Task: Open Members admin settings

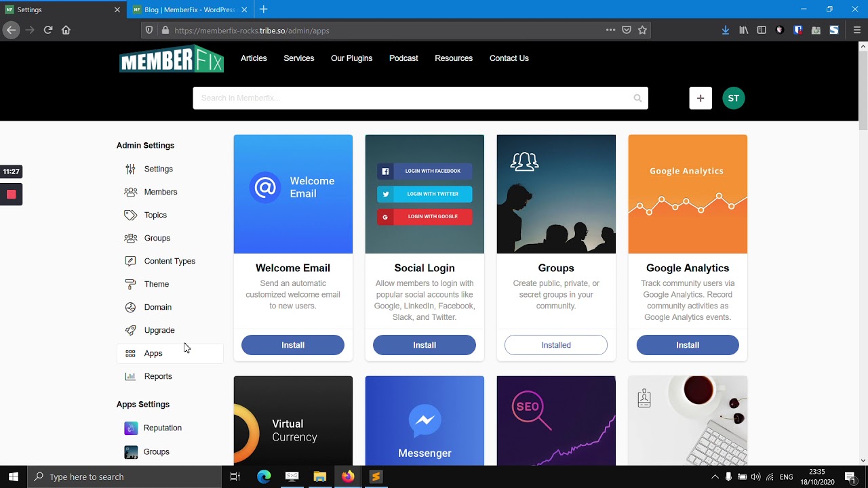Action: (161, 192)
